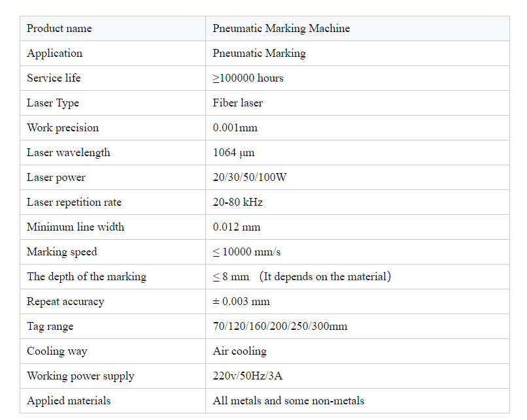Click the '20-80 kHz' value cell

tap(357, 202)
